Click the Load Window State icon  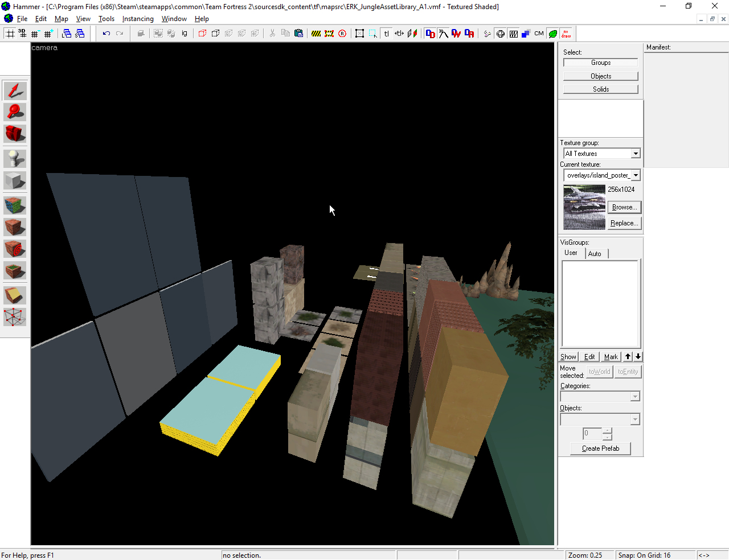(67, 34)
